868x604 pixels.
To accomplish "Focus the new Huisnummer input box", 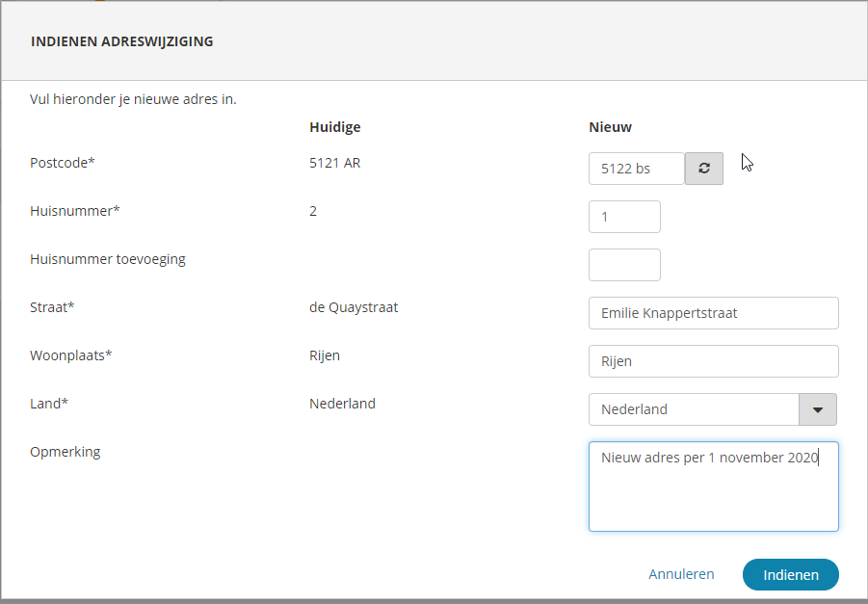I will (x=624, y=217).
